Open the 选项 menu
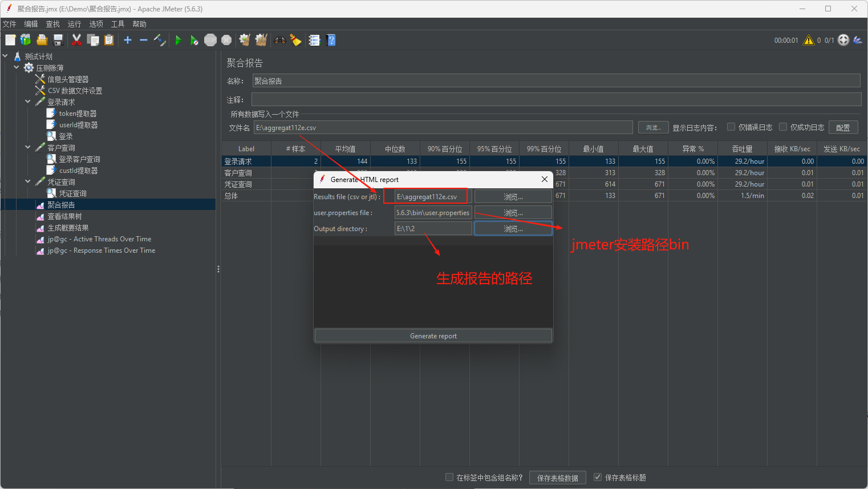Screen dimensions: 868x489 coord(95,24)
